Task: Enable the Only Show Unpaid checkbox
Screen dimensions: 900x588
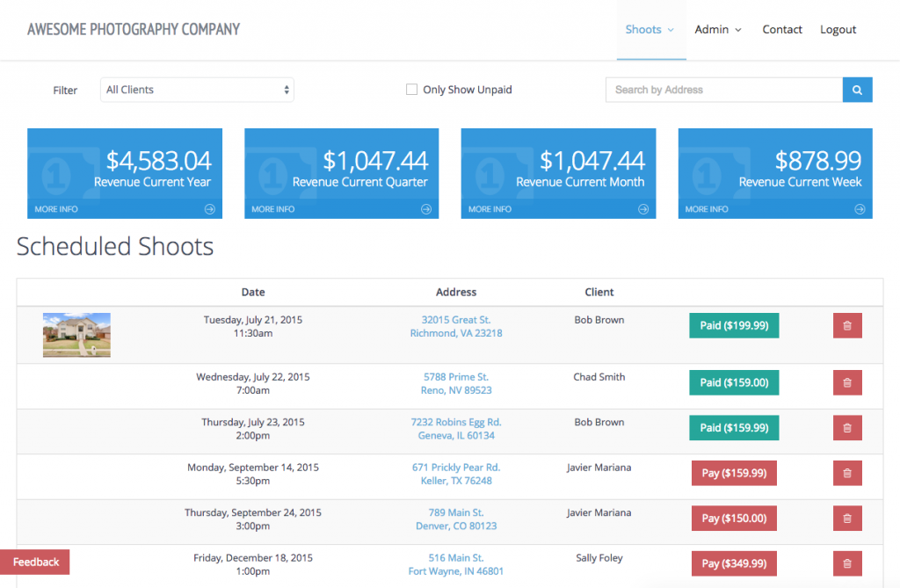Action: point(411,89)
